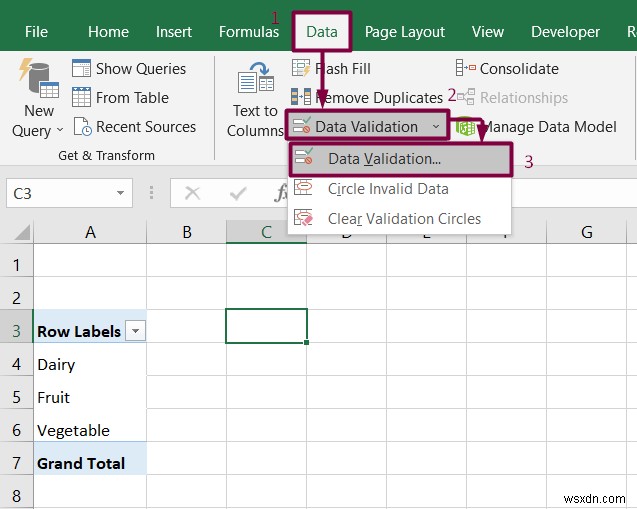Switch to the View tab

point(488,32)
